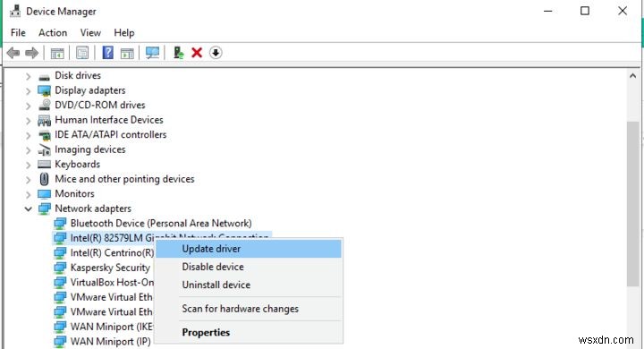Click the Back arrow toolbar icon
The image size is (644, 349).
pyautogui.click(x=13, y=53)
